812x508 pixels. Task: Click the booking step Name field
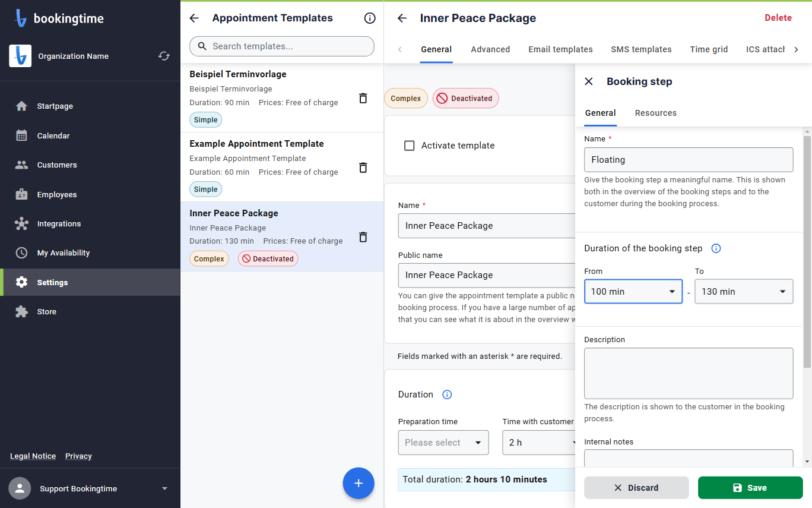[x=689, y=160]
